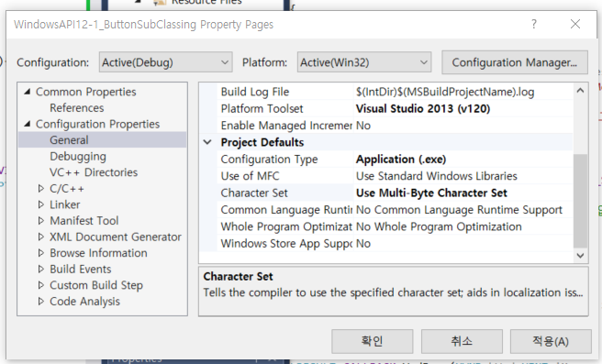
Task: Select the Manifest Tool label
Action: pyautogui.click(x=84, y=221)
